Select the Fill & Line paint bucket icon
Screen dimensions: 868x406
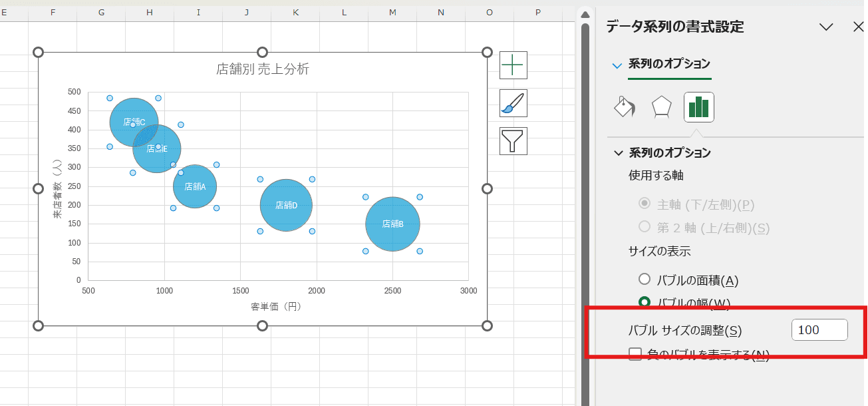[x=624, y=107]
